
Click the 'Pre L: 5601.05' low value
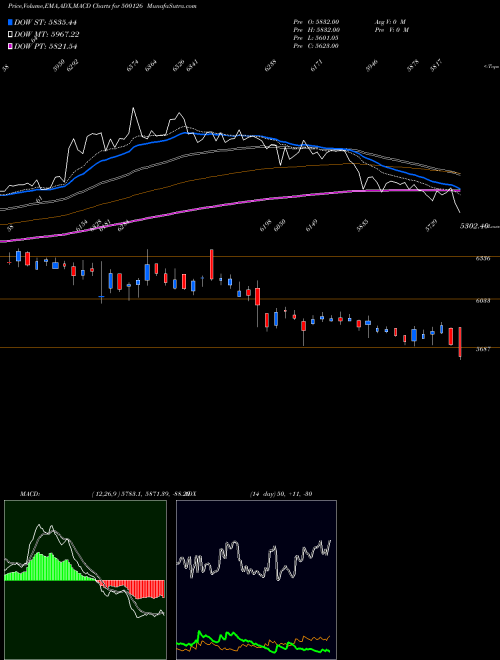point(316,38)
